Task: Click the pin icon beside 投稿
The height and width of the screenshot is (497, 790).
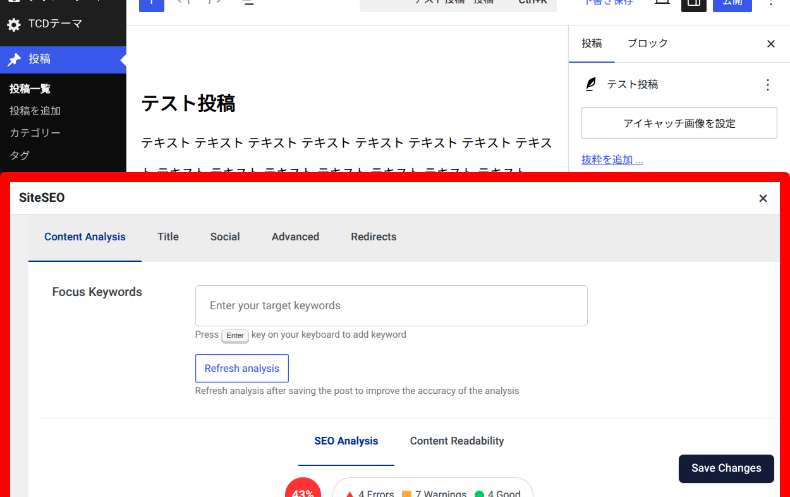Action: click(14, 59)
